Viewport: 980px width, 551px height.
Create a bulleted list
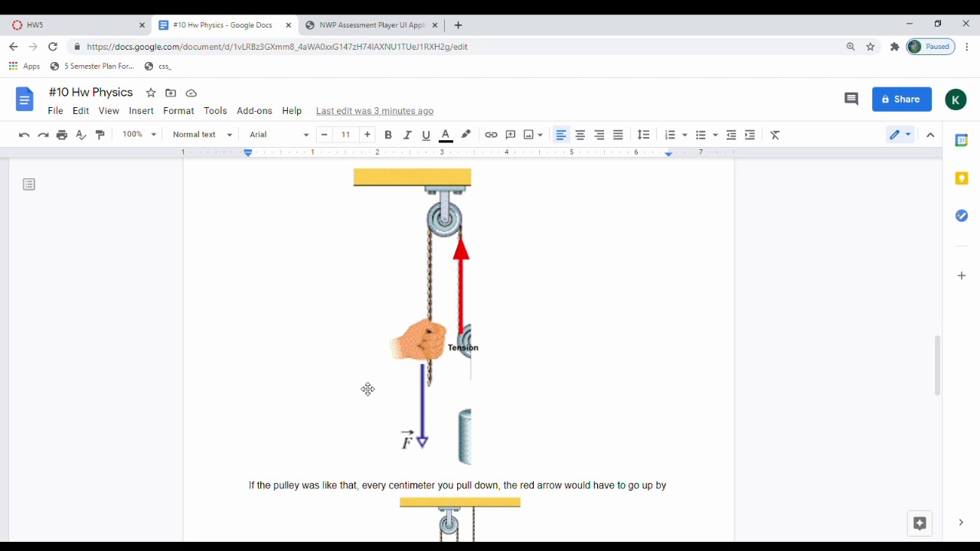701,135
